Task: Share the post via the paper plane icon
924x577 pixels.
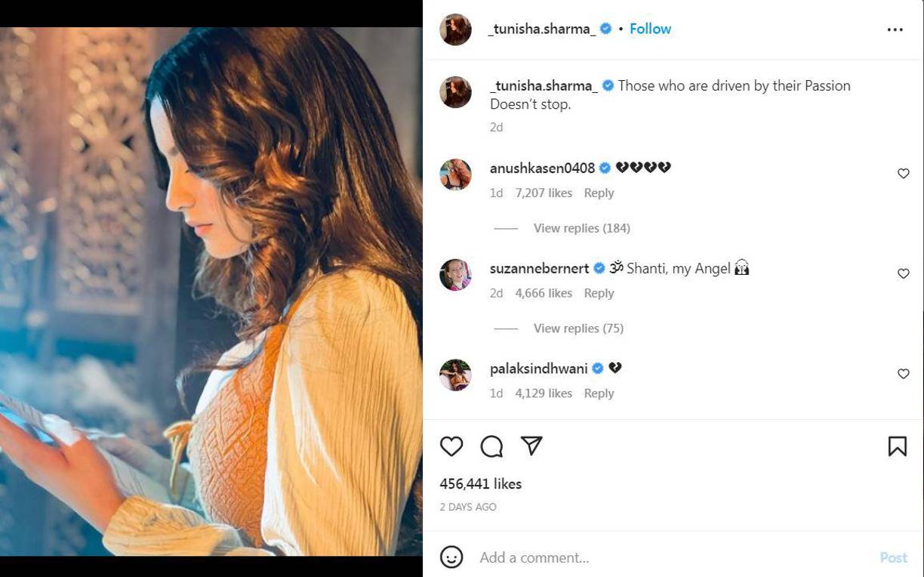Action: (x=531, y=446)
